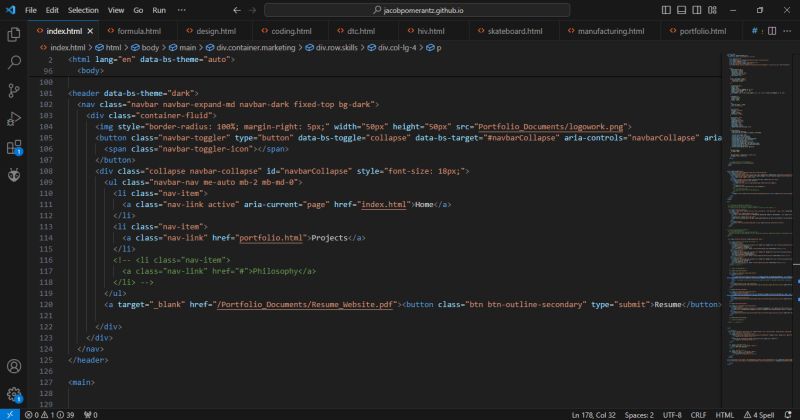The image size is (800, 420).
Task: Click the minimap code overview
Action: click(x=759, y=209)
